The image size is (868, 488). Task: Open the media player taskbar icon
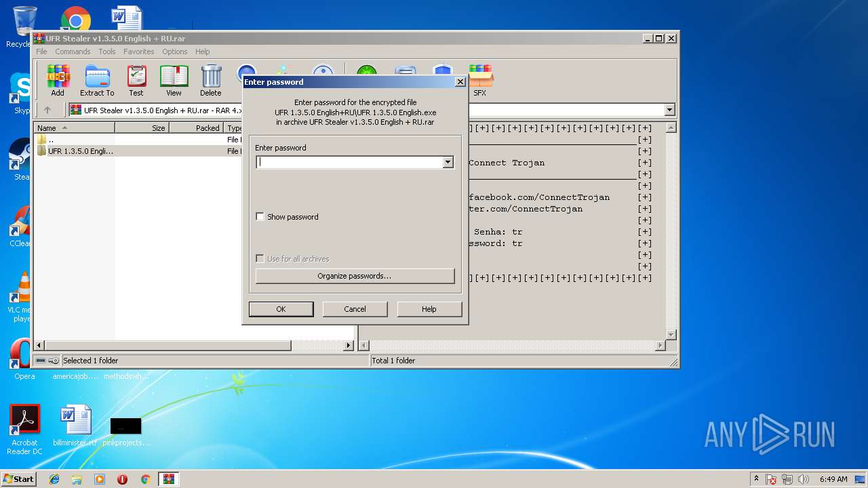(x=100, y=479)
